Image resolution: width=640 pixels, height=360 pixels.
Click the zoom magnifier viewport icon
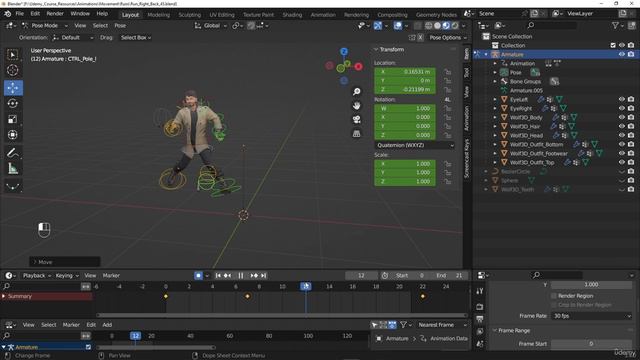pyautogui.click(x=356, y=91)
